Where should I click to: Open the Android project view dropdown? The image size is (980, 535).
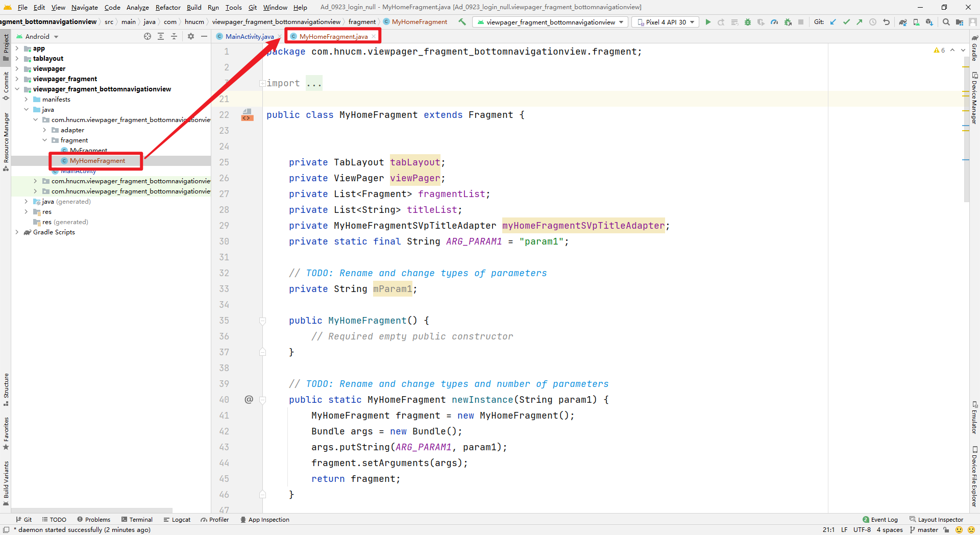[37, 36]
